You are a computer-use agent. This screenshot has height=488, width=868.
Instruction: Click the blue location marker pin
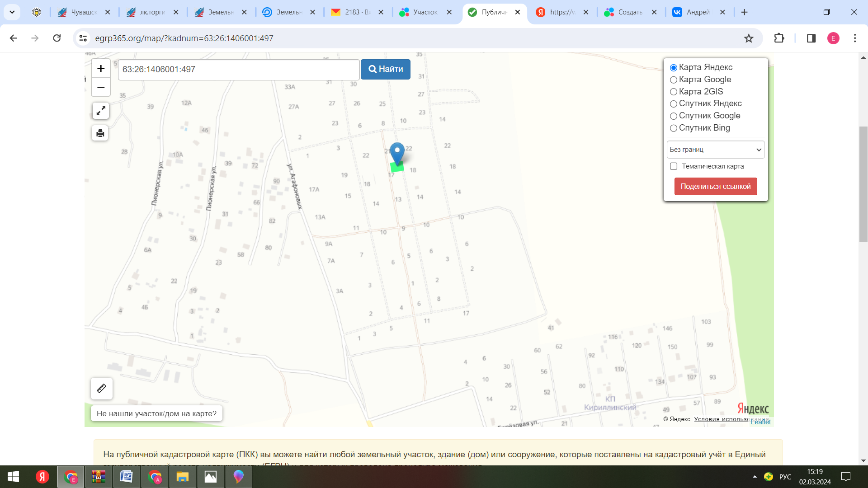tap(397, 152)
